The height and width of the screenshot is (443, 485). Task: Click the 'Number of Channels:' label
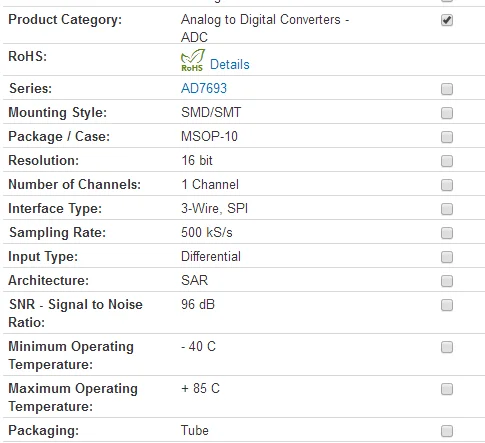75,184
